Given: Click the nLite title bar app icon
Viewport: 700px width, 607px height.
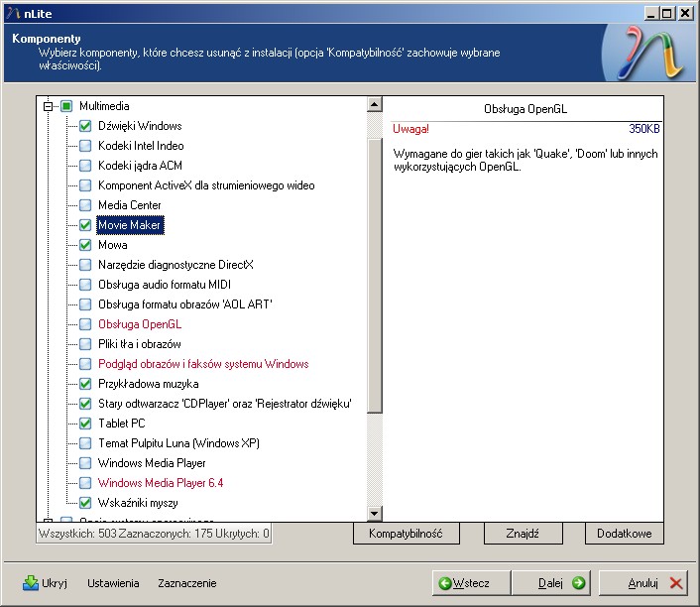Looking at the screenshot, I should click(x=14, y=14).
